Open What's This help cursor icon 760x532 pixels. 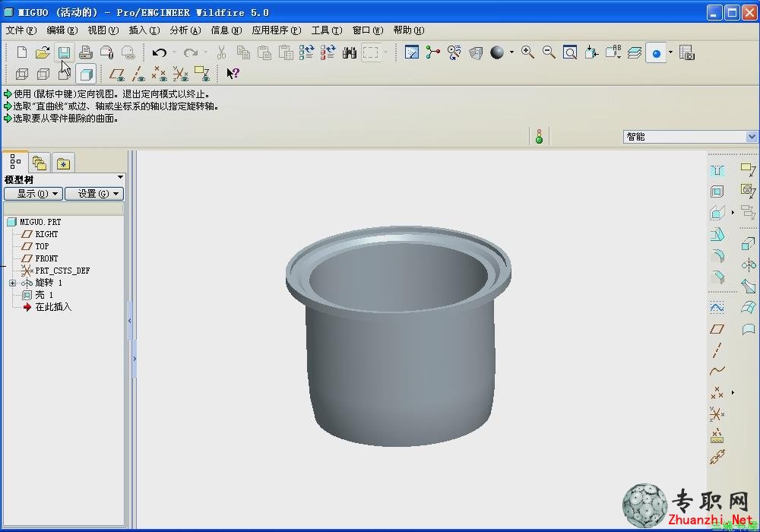coord(233,74)
